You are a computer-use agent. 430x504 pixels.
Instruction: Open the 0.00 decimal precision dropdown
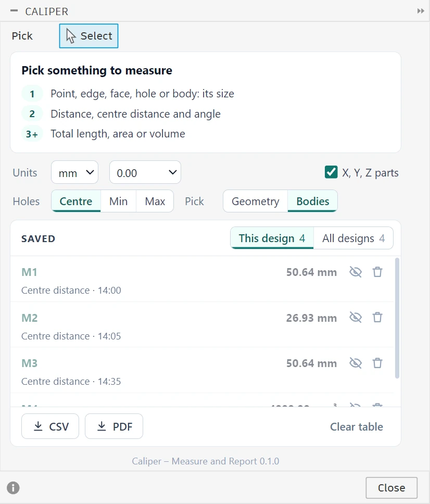[145, 172]
